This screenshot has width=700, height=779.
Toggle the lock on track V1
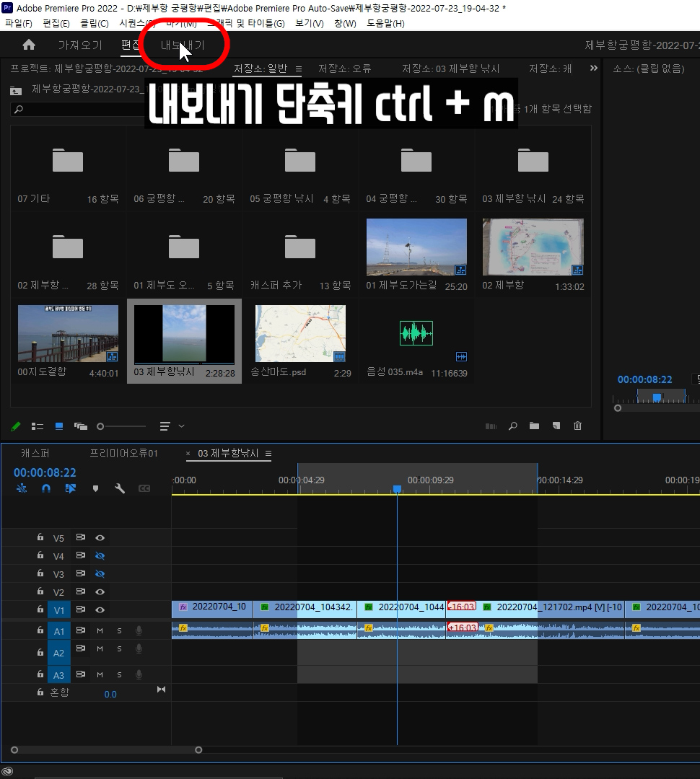(x=40, y=609)
